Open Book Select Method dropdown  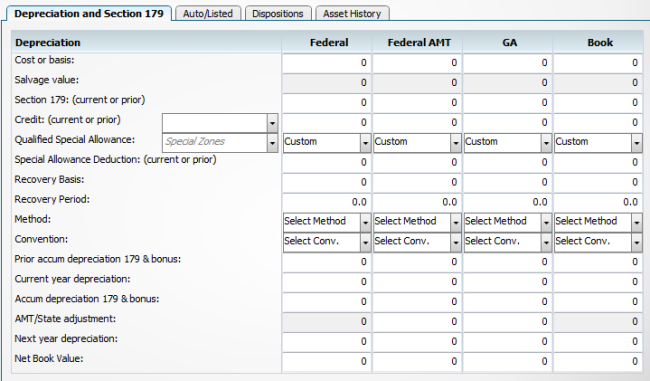[x=636, y=223]
